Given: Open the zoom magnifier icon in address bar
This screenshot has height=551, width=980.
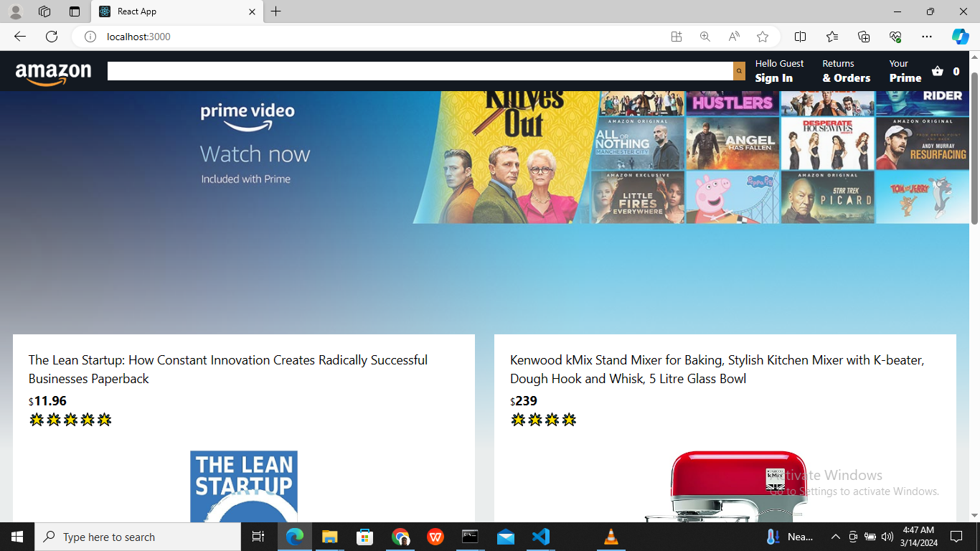Looking at the screenshot, I should 705,37.
